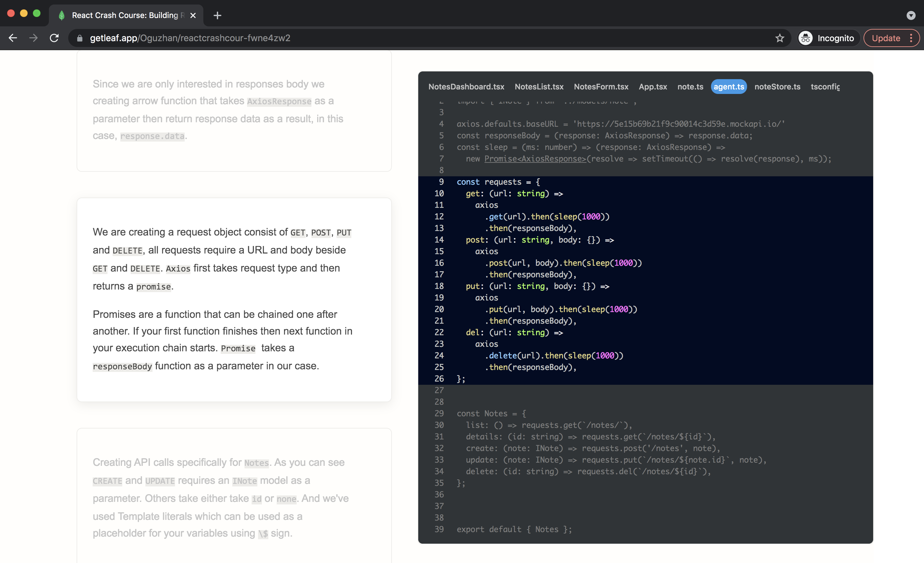Open the Chrome three-dot menu
Screen dimensions: 924x563
[911, 38]
